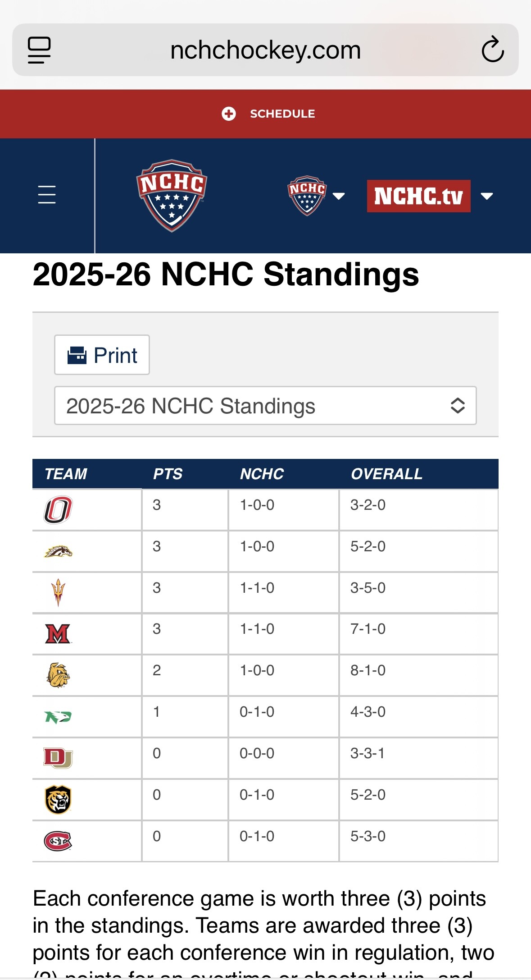Screen dimensions: 531x980
Task: Open the hamburger navigation menu
Action: tap(47, 195)
